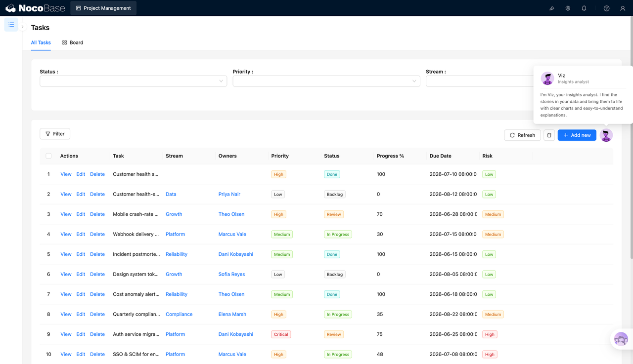This screenshot has height=364, width=633.
Task: Toggle the select-all checkbox in table header
Action: point(48,156)
